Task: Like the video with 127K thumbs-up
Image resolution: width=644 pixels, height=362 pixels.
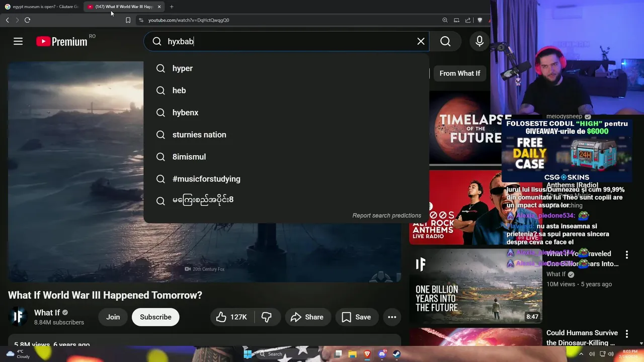Action: (x=232, y=317)
